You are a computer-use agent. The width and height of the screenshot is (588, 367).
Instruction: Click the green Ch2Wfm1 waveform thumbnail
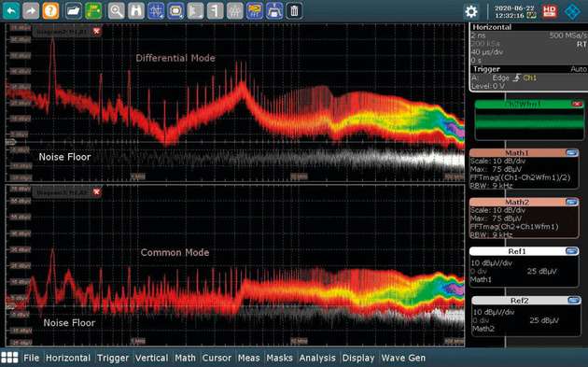(x=529, y=120)
